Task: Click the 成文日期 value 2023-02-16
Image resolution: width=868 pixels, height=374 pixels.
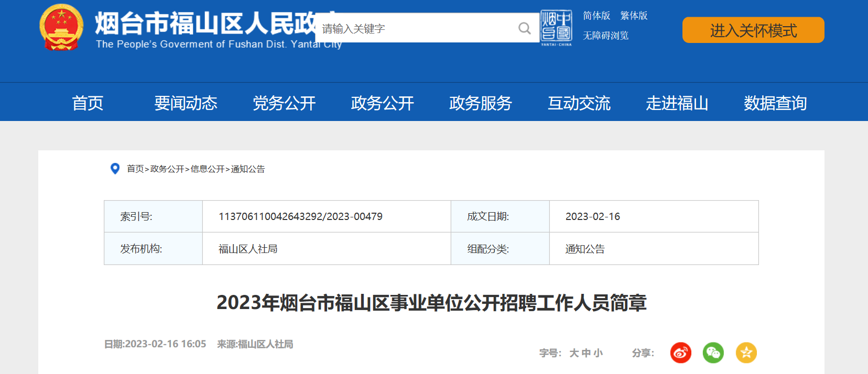Action: pos(593,216)
